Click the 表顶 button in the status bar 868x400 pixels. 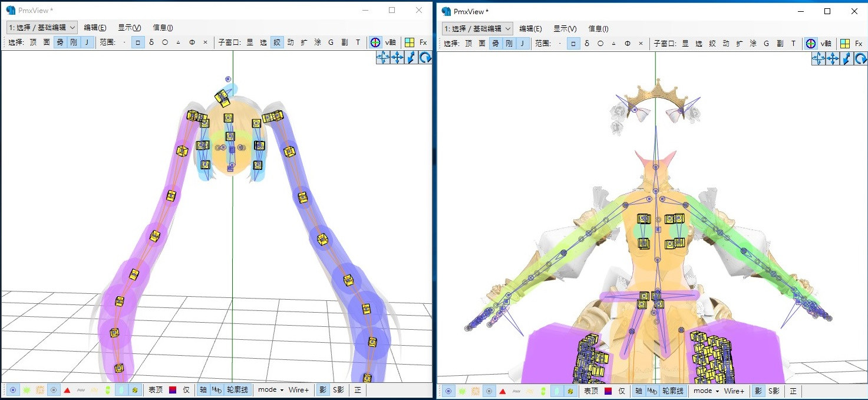[x=155, y=389]
